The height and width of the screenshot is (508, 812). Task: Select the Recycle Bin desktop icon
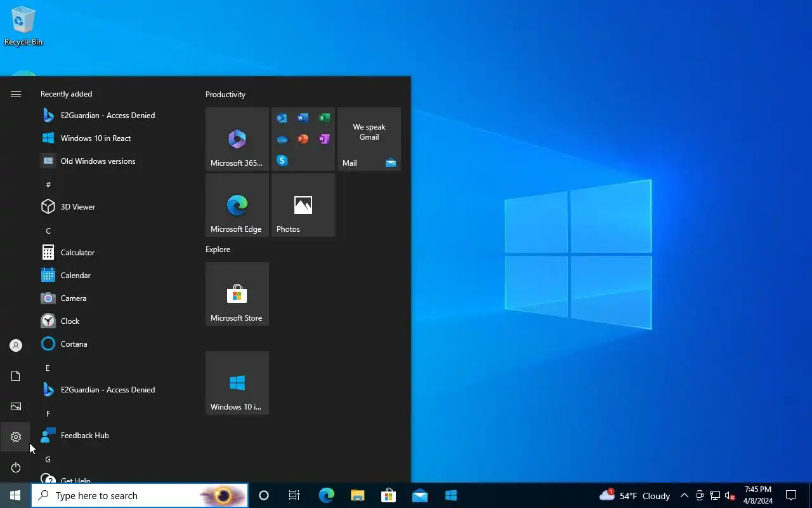(x=23, y=27)
